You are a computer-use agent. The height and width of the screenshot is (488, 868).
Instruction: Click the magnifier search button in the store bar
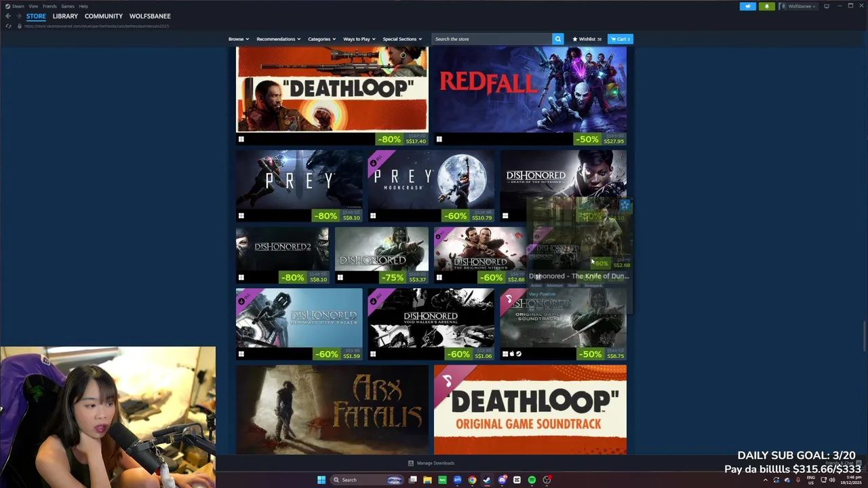pos(558,39)
